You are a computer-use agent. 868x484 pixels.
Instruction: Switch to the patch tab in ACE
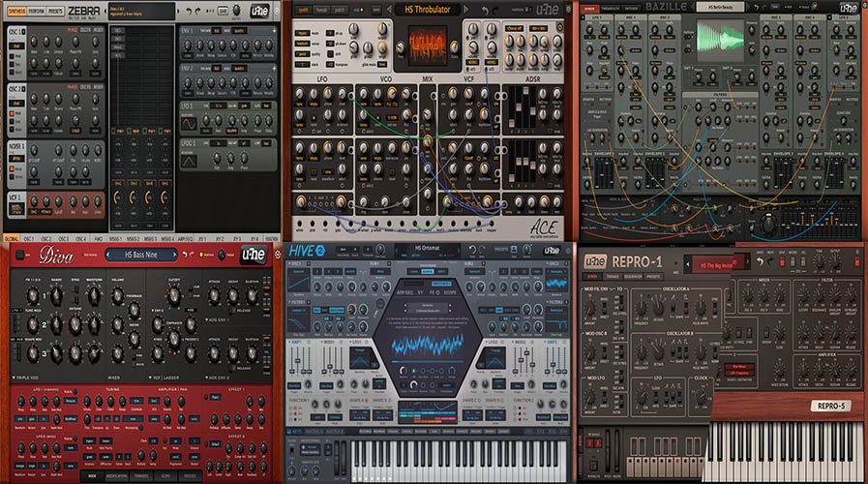[x=340, y=10]
